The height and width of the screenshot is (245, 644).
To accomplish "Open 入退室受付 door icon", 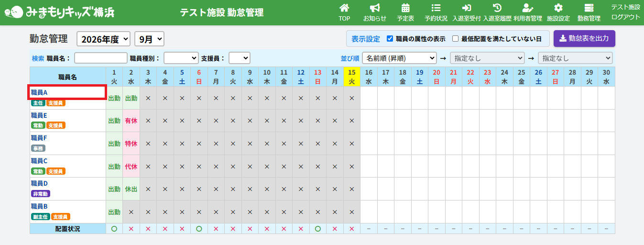I will click(x=467, y=8).
